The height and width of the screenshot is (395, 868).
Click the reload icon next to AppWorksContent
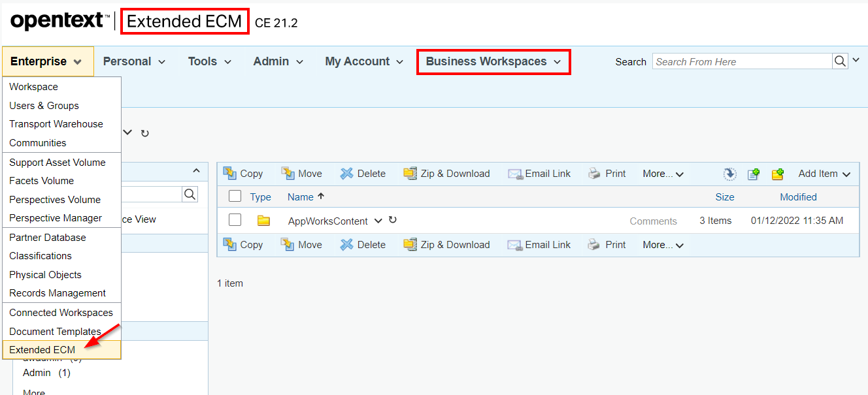393,220
